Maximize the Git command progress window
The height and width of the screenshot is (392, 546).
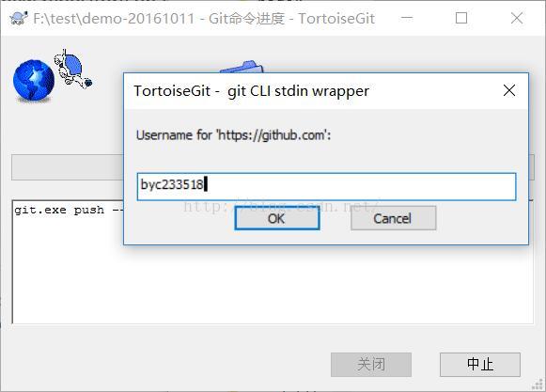461,18
